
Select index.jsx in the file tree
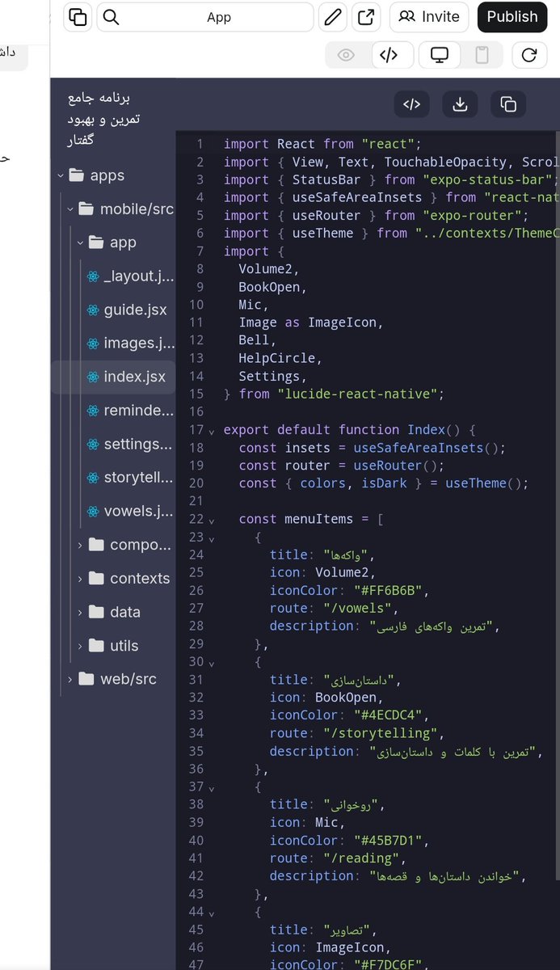tap(113, 377)
